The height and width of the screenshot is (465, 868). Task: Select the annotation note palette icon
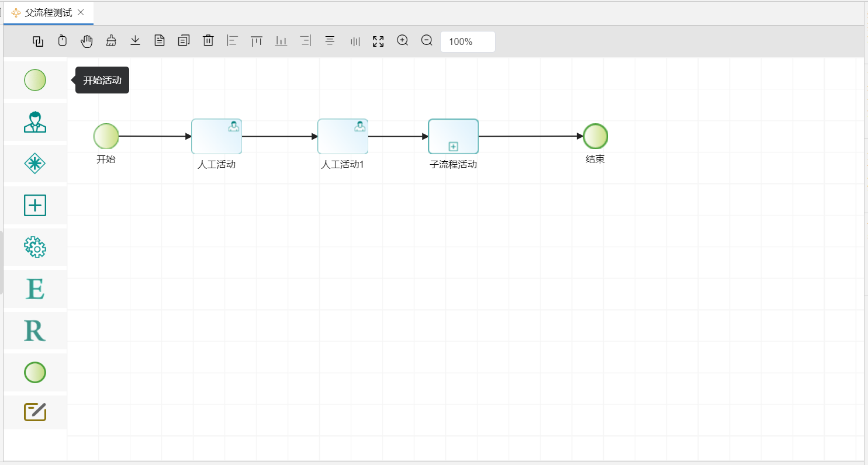pos(35,412)
